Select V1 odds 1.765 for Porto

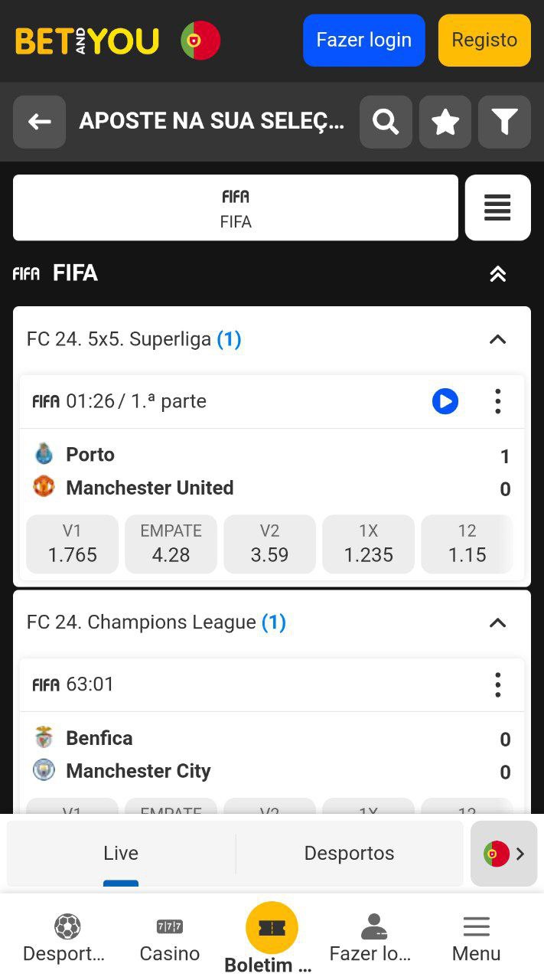click(x=73, y=544)
